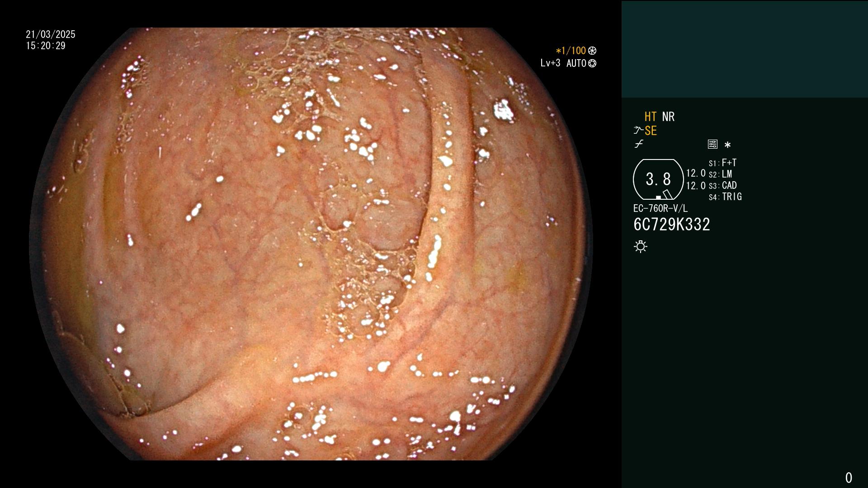Click the date 21/03/2025
868x488 pixels.
51,34
